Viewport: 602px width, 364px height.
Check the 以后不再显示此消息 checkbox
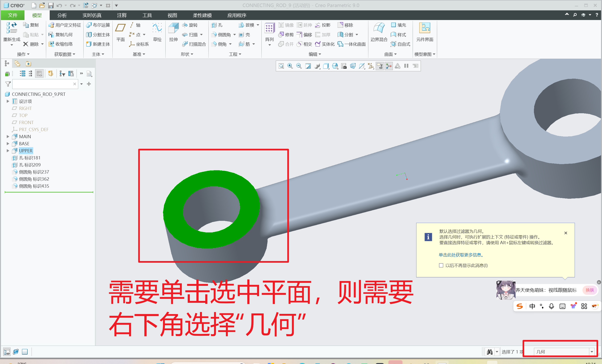pyautogui.click(x=441, y=265)
